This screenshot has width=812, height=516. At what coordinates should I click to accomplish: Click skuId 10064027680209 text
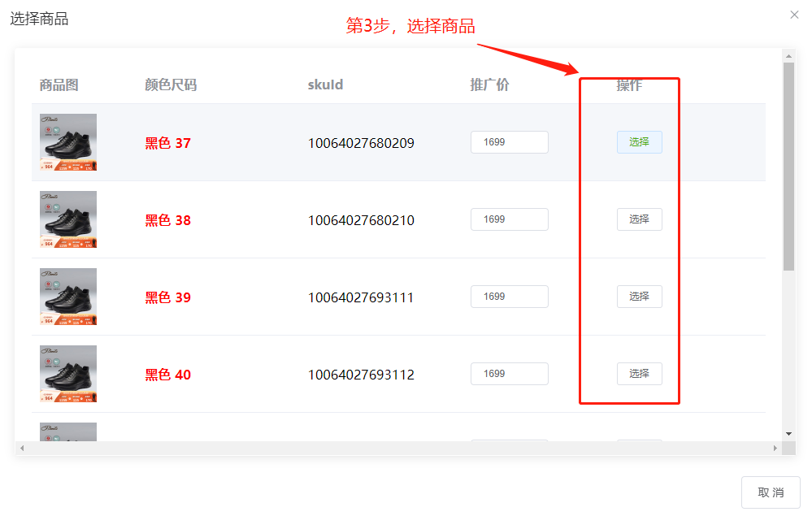point(361,144)
